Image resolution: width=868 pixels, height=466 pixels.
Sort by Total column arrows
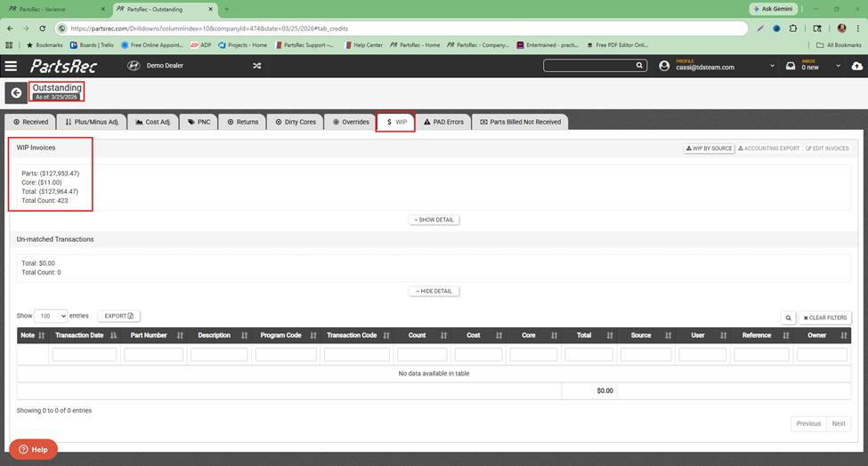click(x=610, y=335)
